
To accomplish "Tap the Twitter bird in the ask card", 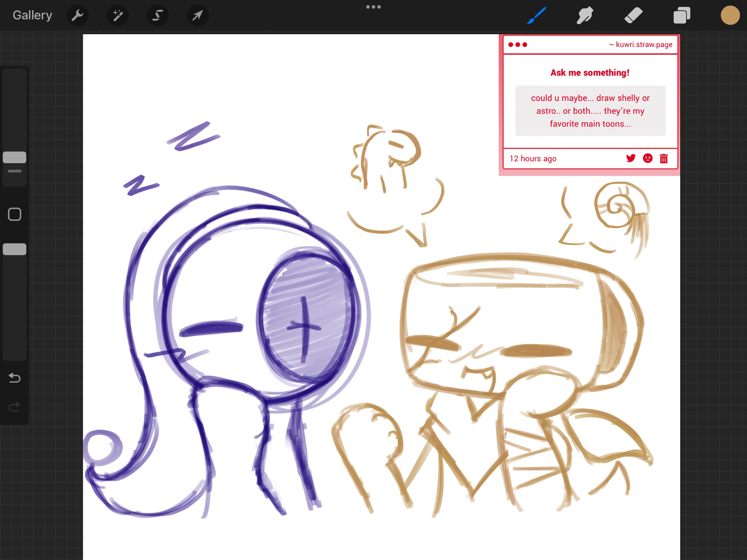I will pyautogui.click(x=631, y=158).
